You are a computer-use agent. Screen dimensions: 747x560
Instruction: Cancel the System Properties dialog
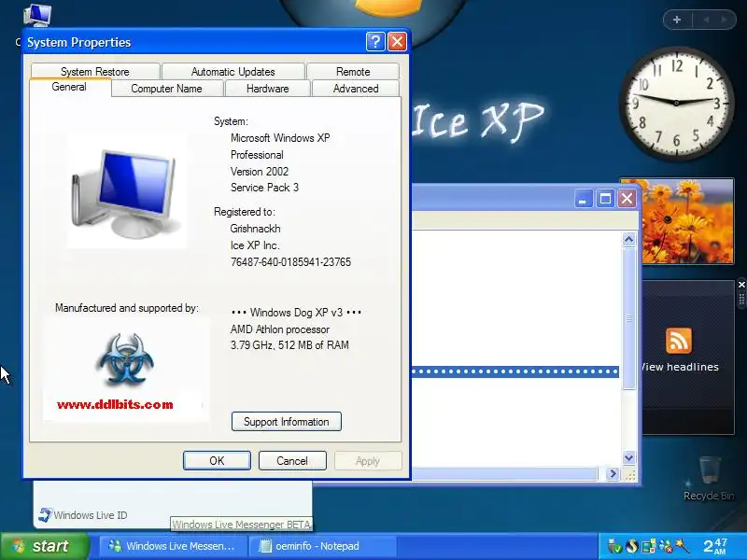click(292, 460)
